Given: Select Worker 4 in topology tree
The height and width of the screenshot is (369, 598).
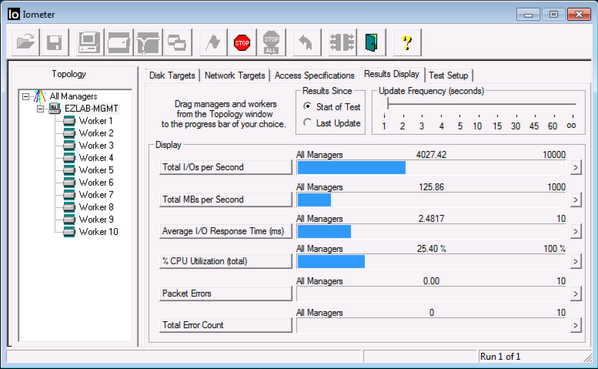Looking at the screenshot, I should [x=96, y=158].
